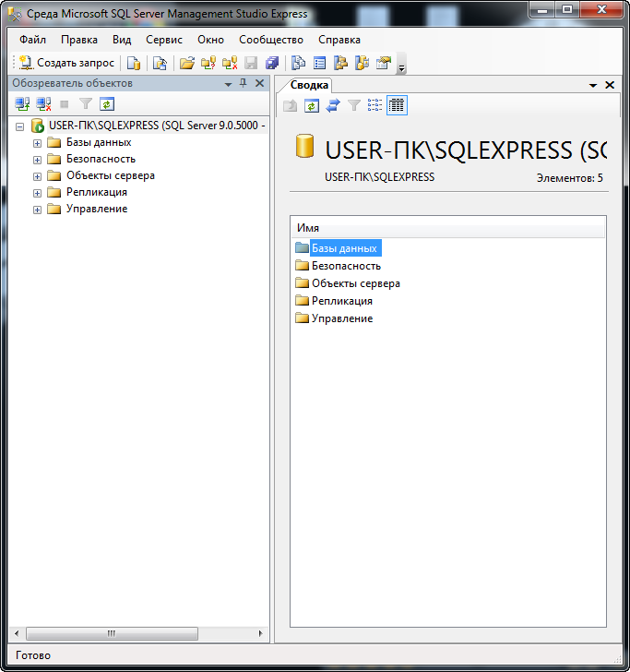Click the database icon with question mark
The height and width of the screenshot is (672, 630).
(x=208, y=64)
